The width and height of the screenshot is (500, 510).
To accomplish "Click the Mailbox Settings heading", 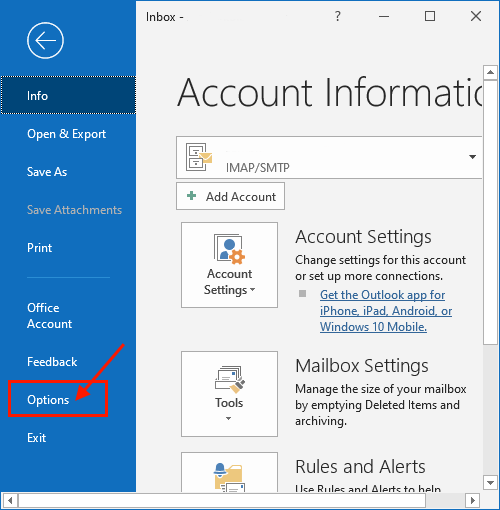I will [362, 365].
